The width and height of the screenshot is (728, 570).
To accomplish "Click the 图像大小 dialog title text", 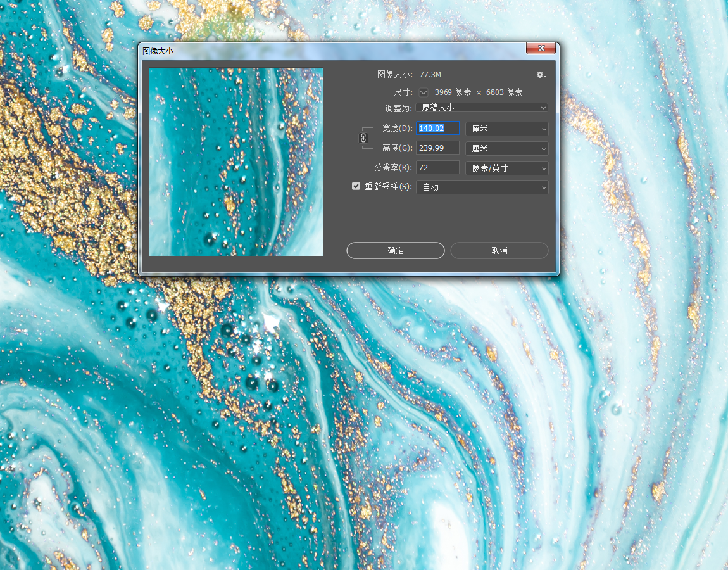I will [x=158, y=51].
